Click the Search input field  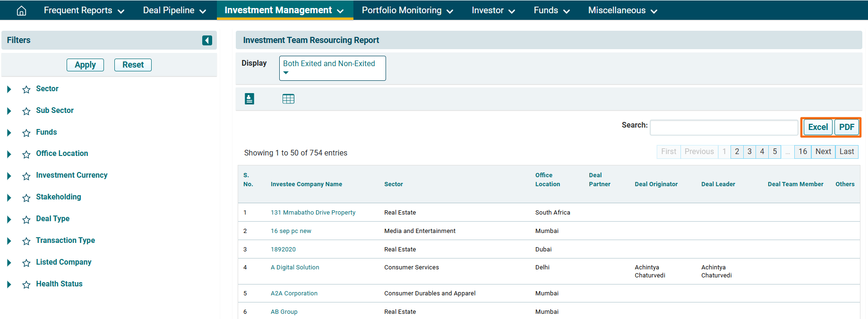(x=723, y=127)
